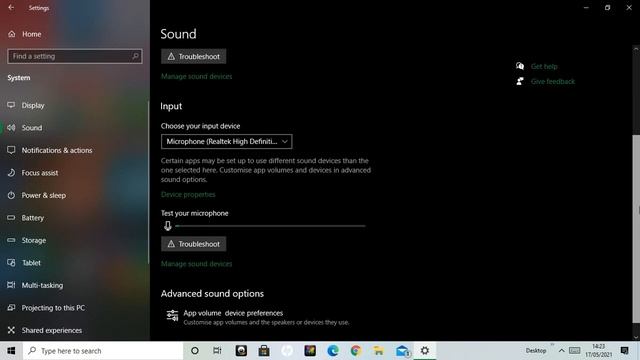Viewport: 640px width, 360px height.
Task: Open the Get help link
Action: coord(544,66)
